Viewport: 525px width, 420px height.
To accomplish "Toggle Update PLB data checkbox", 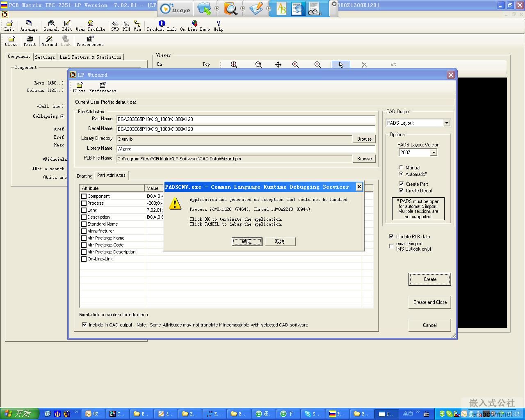I will tap(391, 236).
